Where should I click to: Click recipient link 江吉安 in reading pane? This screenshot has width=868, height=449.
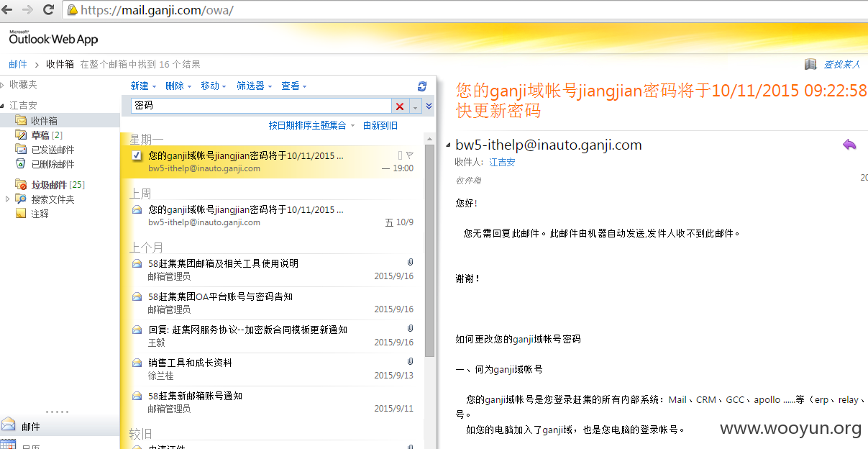point(502,163)
